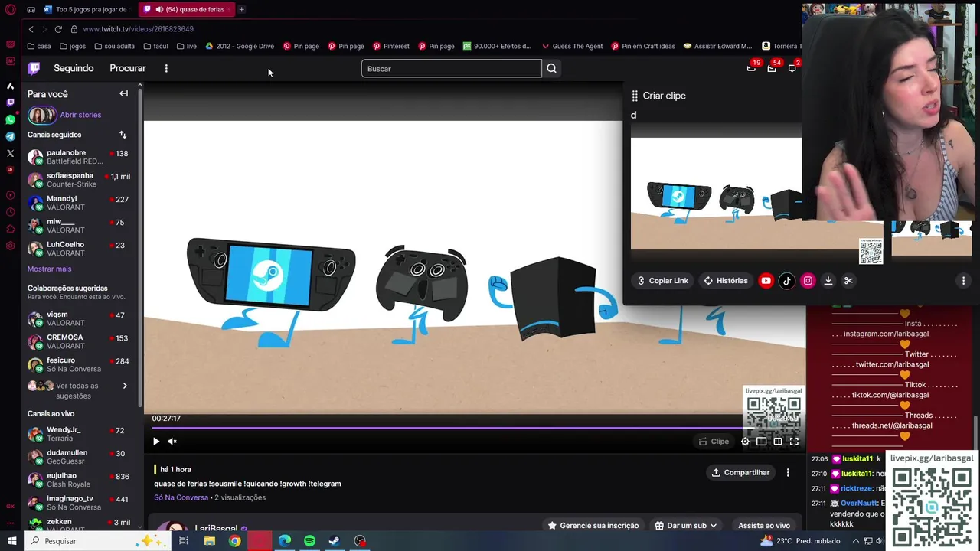Open Telegram in Opera sidebar
The height and width of the screenshot is (551, 980).
(11, 136)
